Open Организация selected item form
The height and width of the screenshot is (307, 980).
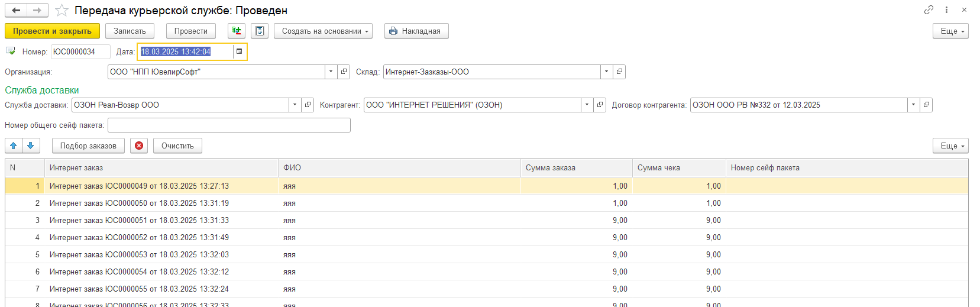[344, 72]
